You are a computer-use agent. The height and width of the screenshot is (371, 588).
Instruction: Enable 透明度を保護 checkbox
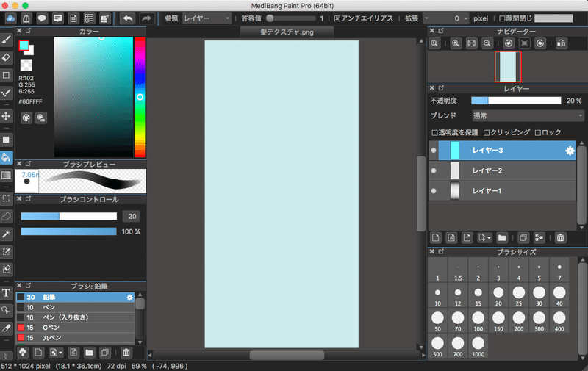435,133
